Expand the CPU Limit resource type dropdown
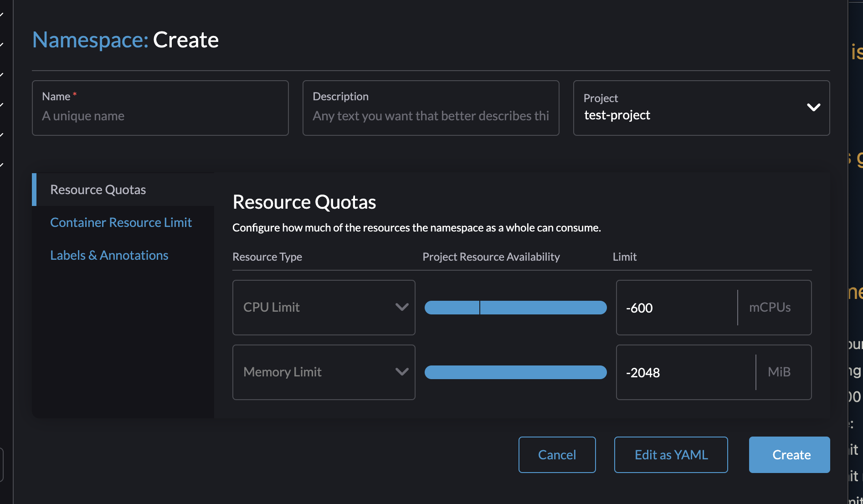The height and width of the screenshot is (504, 863). 324,308
